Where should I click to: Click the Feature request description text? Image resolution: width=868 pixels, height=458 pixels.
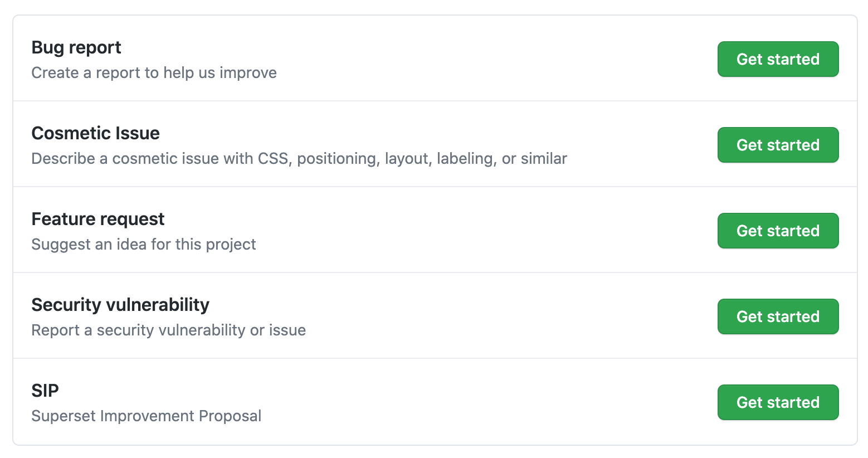[x=144, y=245]
